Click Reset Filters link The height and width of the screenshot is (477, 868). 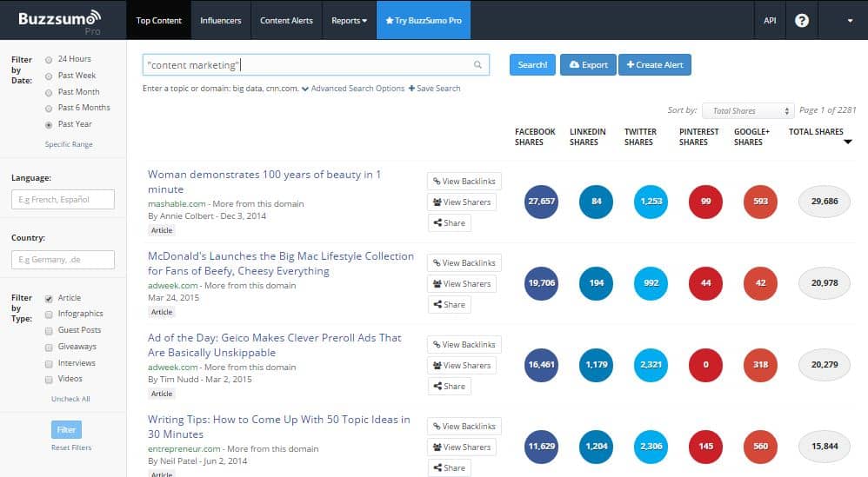point(71,447)
